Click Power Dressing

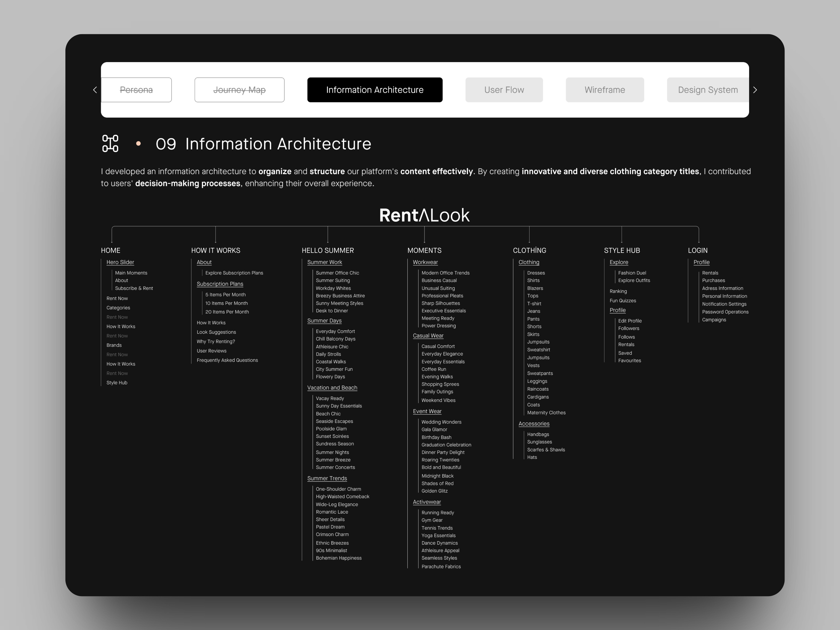tap(439, 326)
